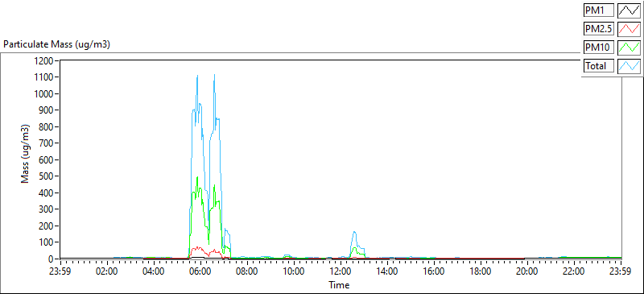
Task: Click the 08:00 time axis label
Action: coord(248,271)
